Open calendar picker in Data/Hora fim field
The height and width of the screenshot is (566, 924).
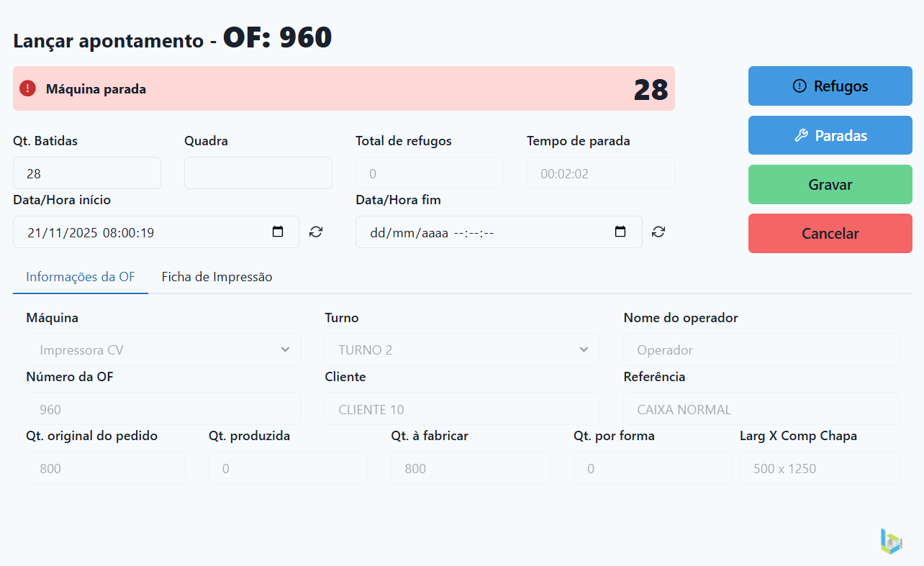pos(620,232)
